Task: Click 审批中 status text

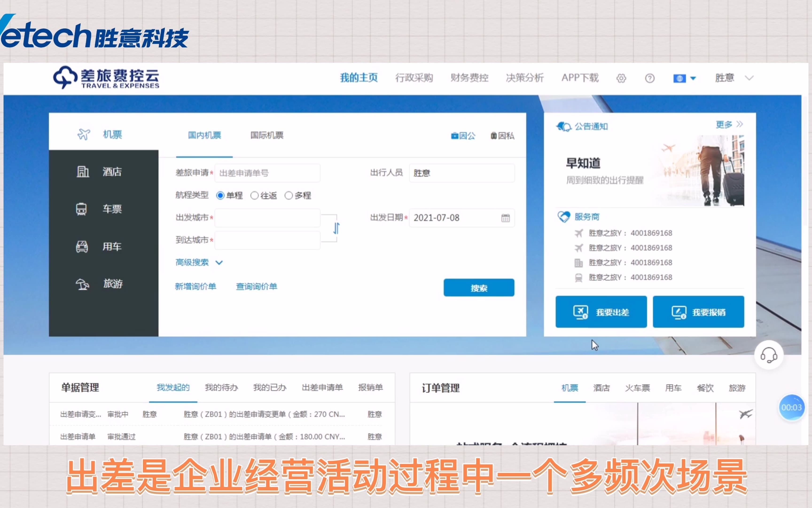Action: [x=118, y=415]
